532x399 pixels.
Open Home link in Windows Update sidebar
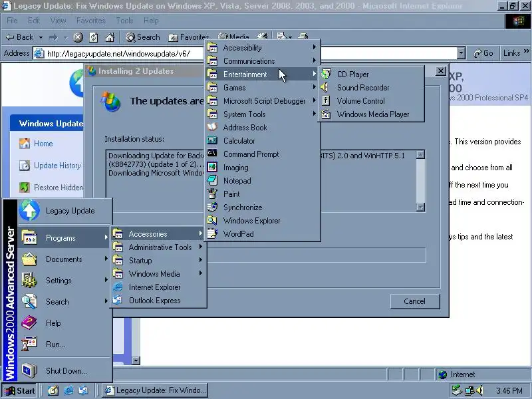click(x=43, y=144)
